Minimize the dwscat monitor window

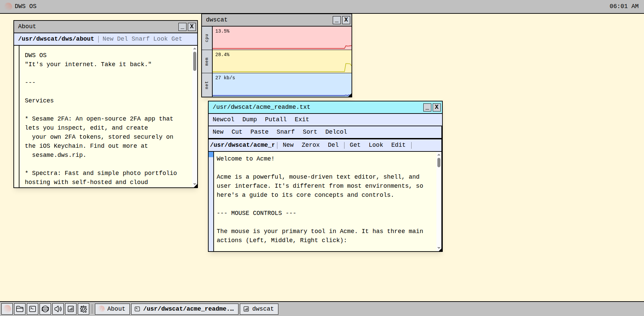point(337,20)
